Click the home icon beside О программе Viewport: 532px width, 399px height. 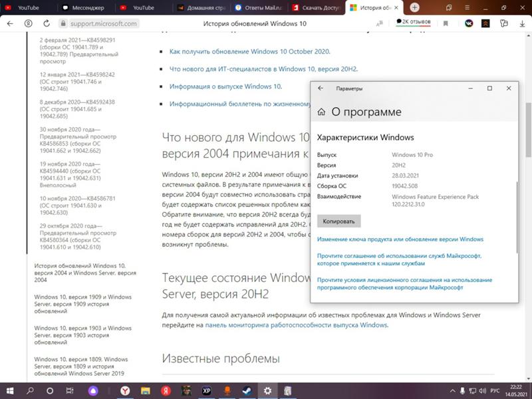click(x=321, y=112)
